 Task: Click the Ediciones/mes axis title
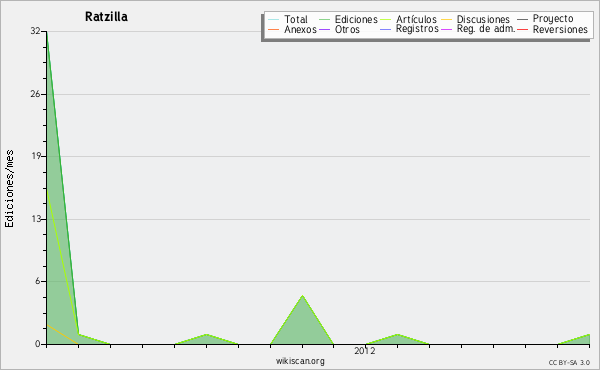tap(9, 189)
